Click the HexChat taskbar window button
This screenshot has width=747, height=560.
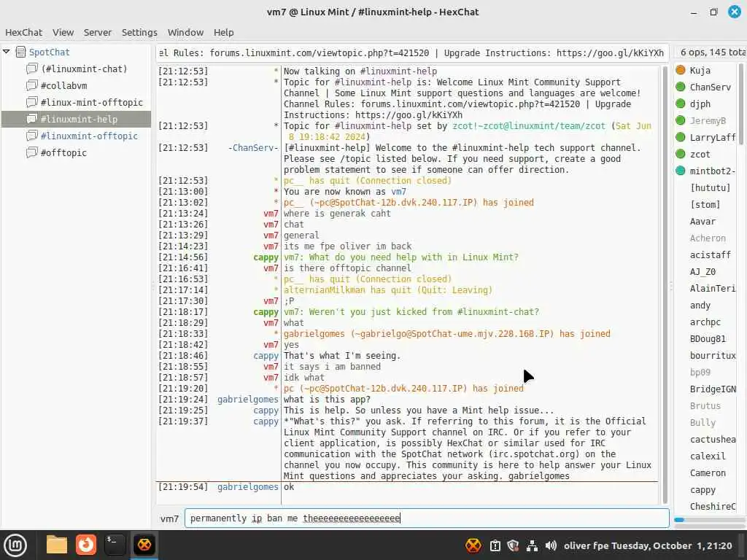144,545
